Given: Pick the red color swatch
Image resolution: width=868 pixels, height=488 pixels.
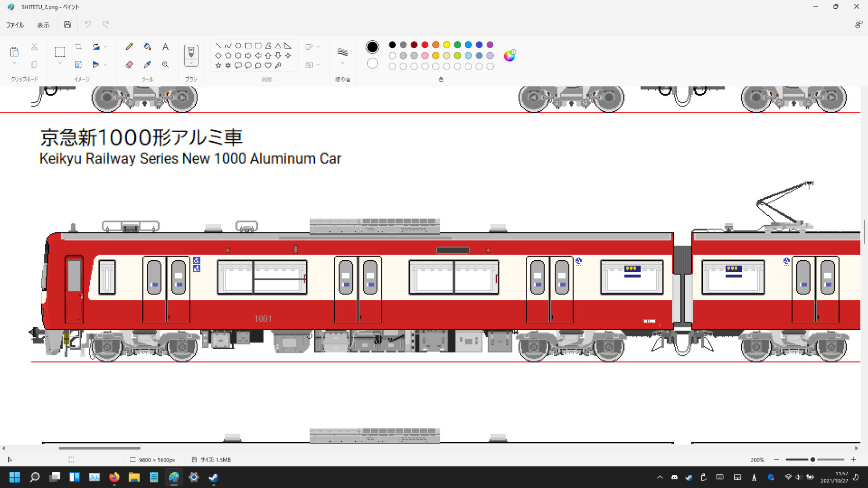Looking at the screenshot, I should point(425,45).
